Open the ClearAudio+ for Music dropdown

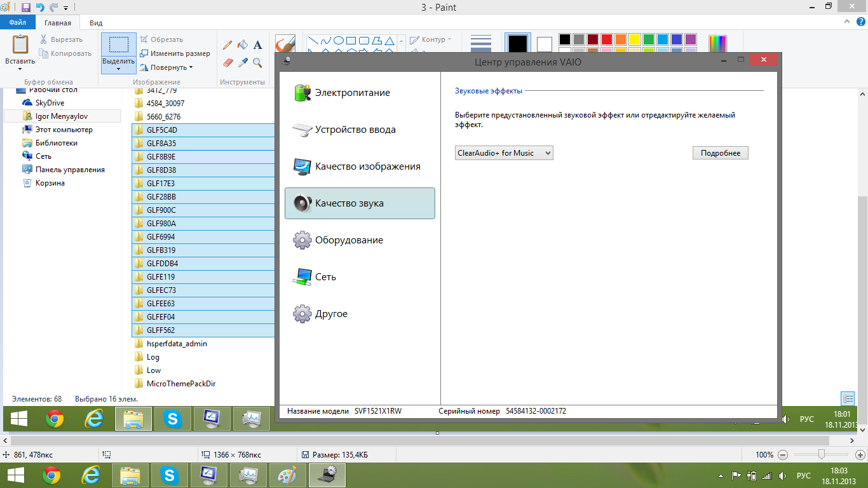pos(504,153)
